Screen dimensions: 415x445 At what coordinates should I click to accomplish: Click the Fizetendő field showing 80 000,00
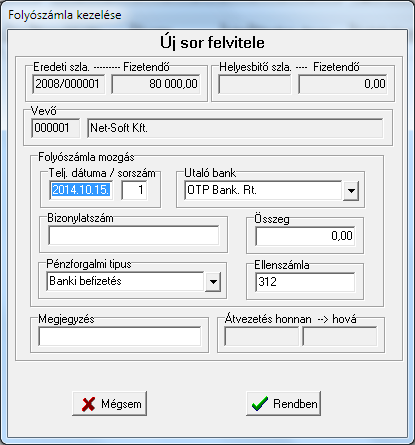pos(156,84)
